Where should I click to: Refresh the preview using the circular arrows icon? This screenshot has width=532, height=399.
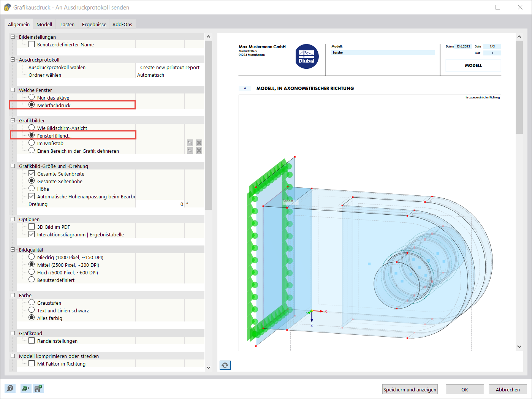point(225,365)
